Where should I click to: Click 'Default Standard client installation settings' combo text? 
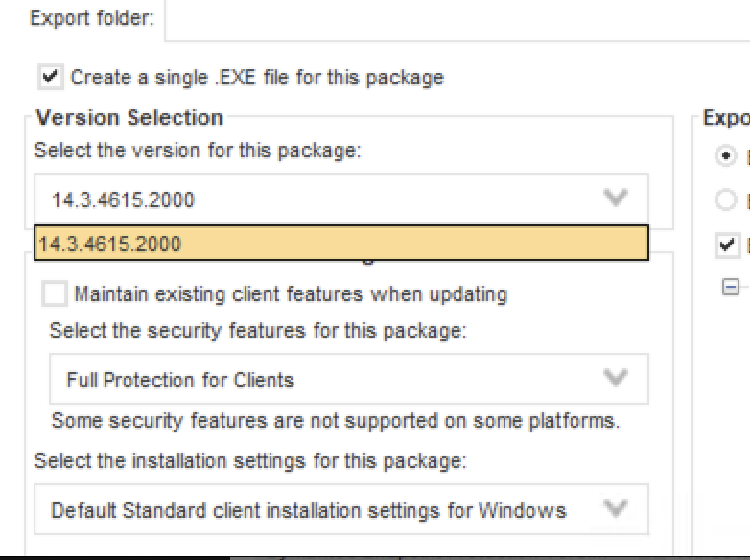point(308,509)
